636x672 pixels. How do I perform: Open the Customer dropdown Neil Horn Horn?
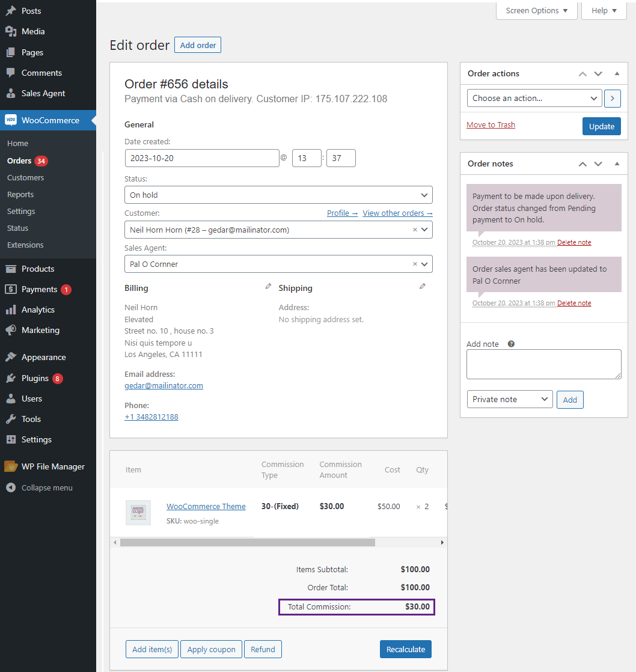pyautogui.click(x=278, y=230)
